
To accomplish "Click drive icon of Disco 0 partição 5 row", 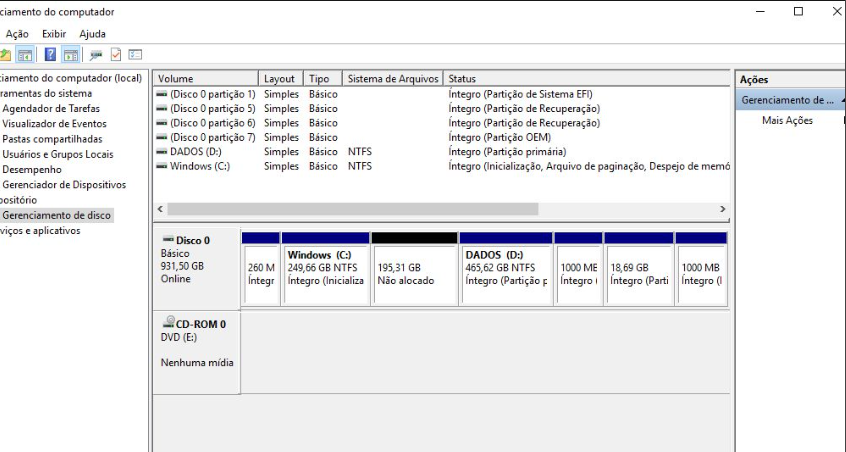I will 161,108.
